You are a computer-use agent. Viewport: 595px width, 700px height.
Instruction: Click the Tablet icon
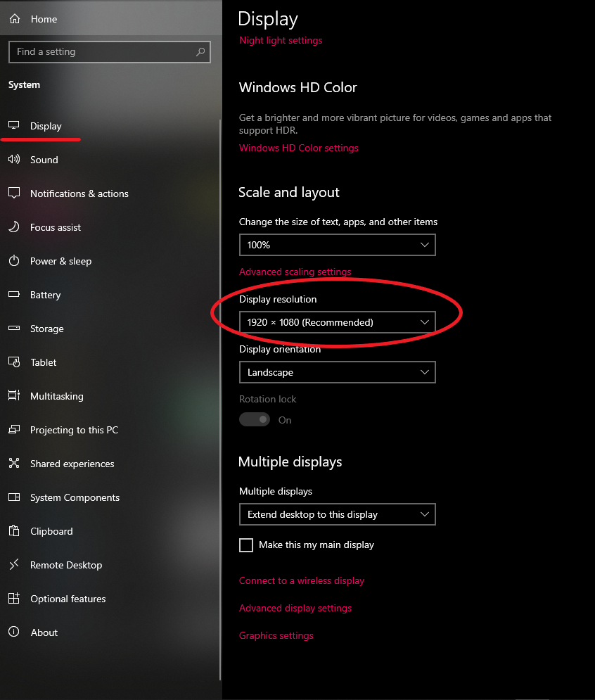pyautogui.click(x=14, y=362)
